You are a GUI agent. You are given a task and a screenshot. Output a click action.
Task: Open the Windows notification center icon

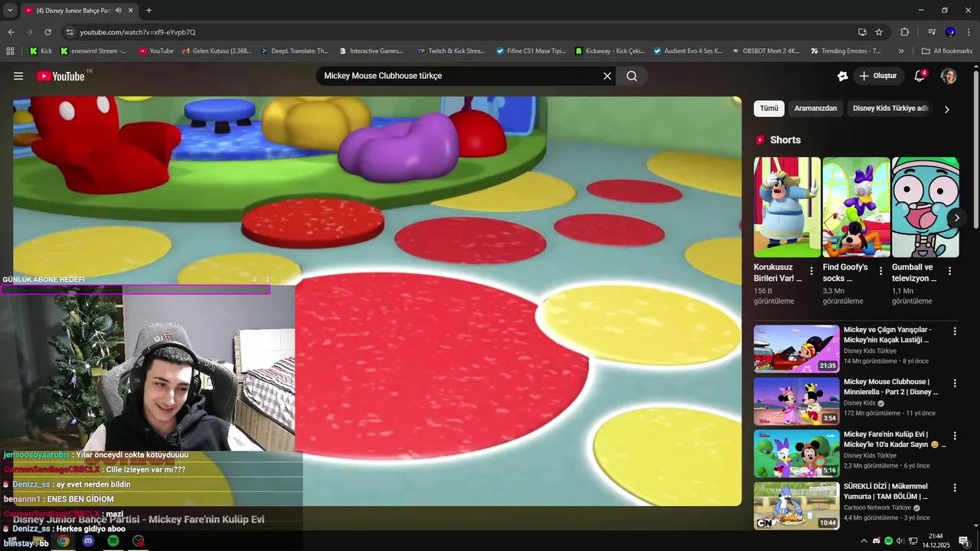tap(964, 541)
